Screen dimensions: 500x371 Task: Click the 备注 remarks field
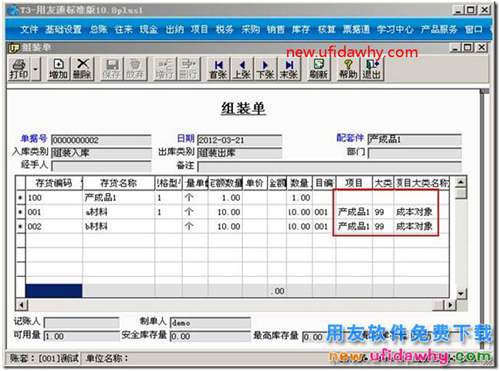[329, 166]
